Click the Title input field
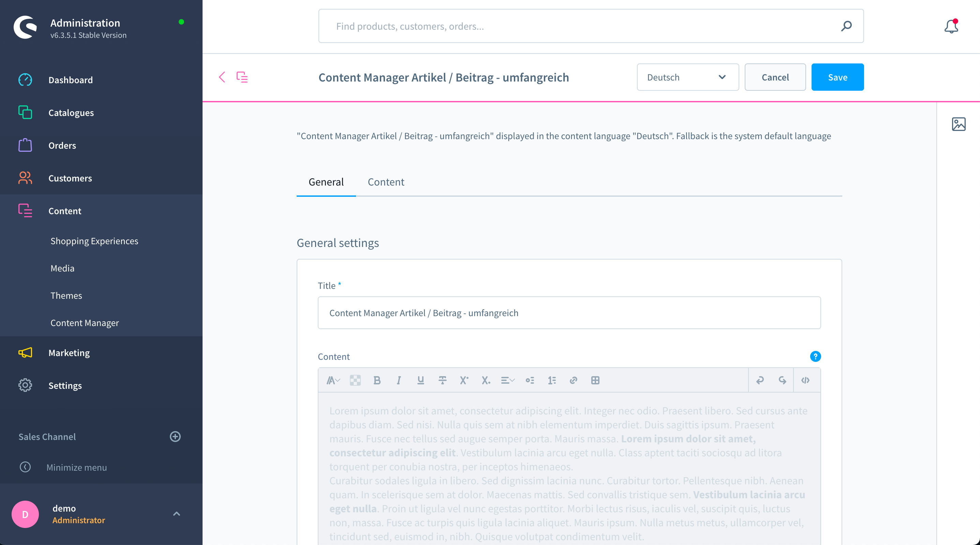Viewport: 980px width, 545px height. point(569,313)
